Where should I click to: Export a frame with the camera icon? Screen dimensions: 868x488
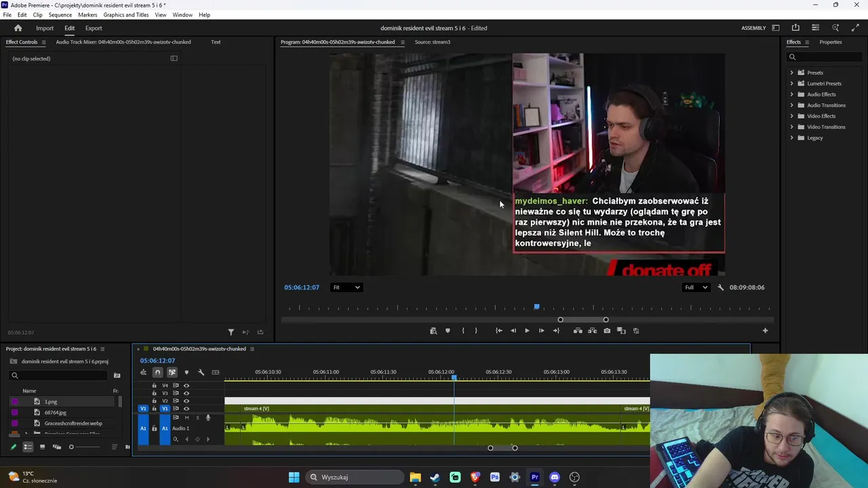pos(607,331)
